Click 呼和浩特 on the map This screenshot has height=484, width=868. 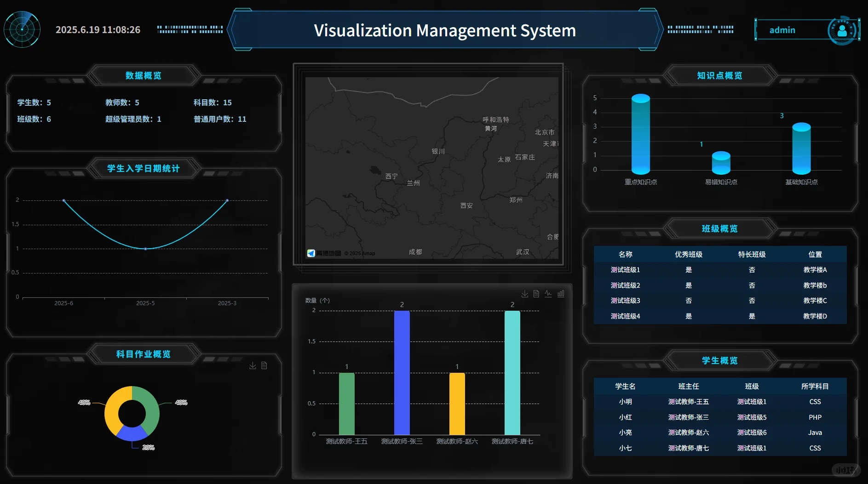[496, 120]
